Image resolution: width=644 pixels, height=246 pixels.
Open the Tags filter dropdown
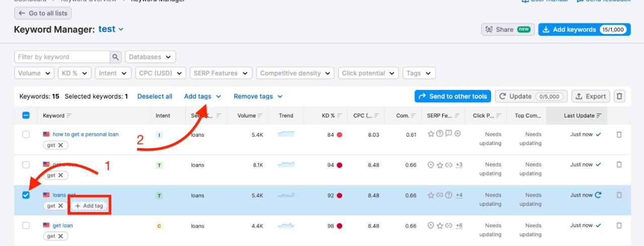419,73
